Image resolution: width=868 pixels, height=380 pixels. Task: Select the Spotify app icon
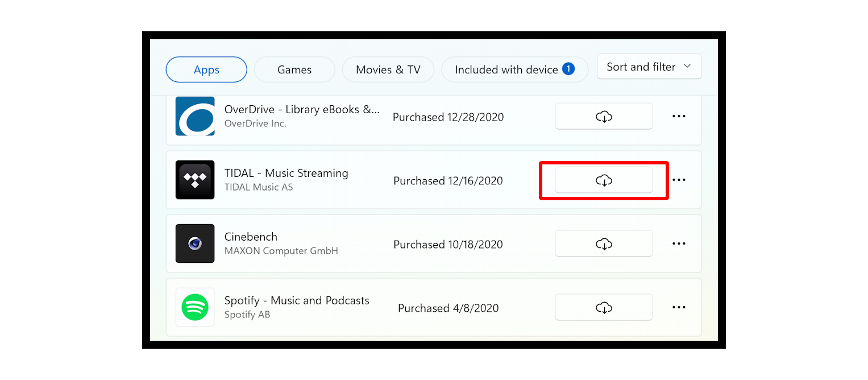coord(195,307)
